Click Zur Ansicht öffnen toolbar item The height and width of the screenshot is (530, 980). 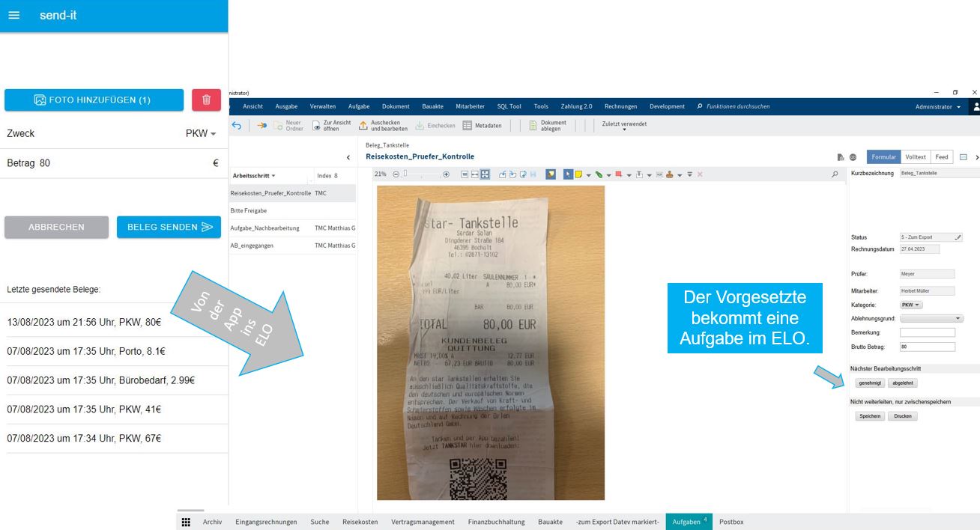331,126
